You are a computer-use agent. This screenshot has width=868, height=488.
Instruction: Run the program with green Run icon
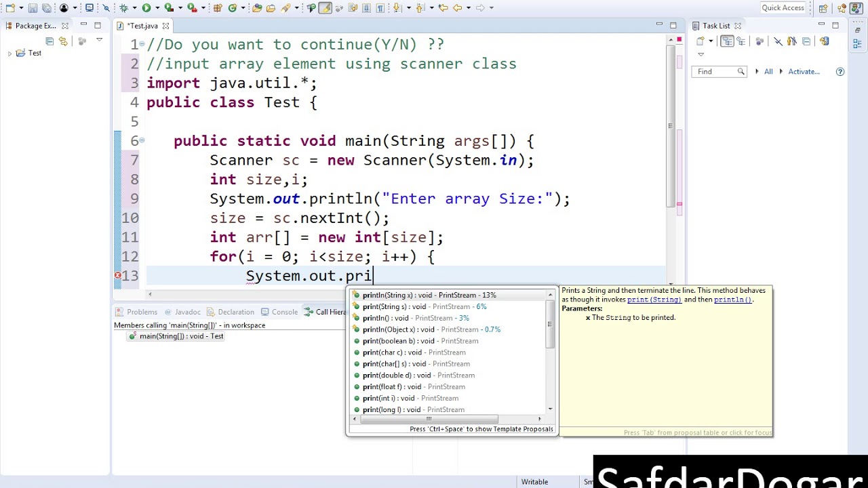click(146, 8)
